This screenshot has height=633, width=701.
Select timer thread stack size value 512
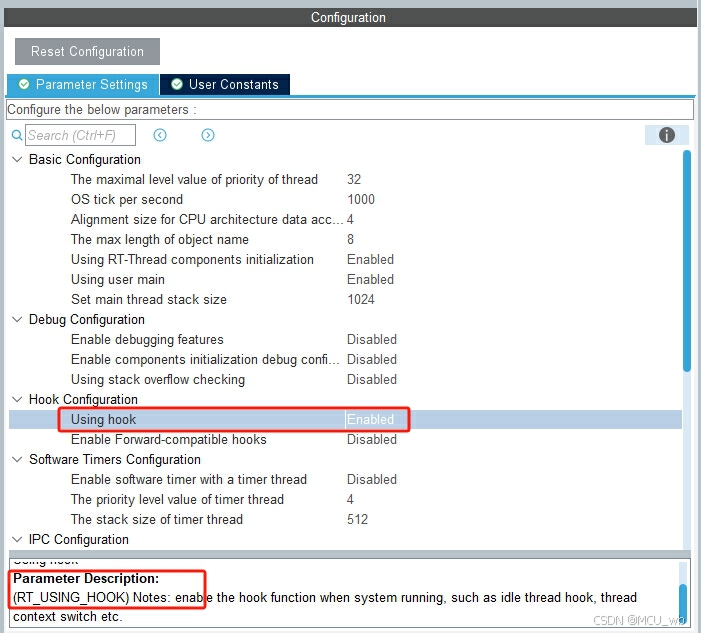(x=358, y=519)
